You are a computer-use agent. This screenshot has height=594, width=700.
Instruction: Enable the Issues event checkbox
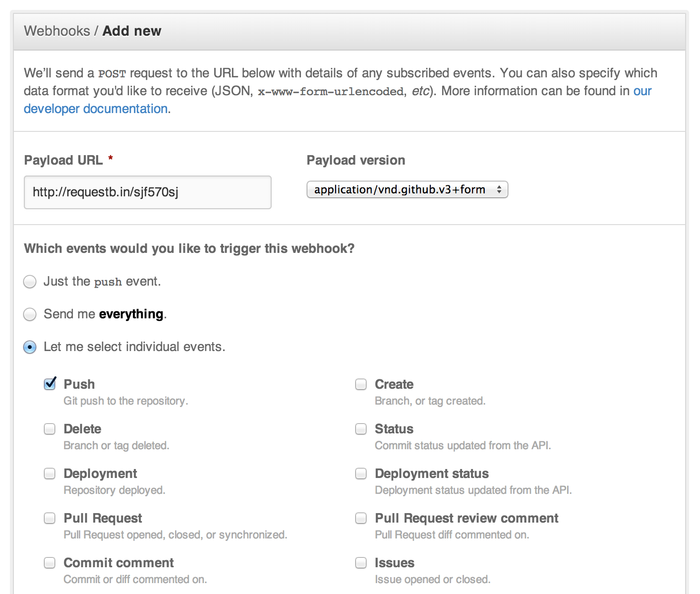coord(361,563)
